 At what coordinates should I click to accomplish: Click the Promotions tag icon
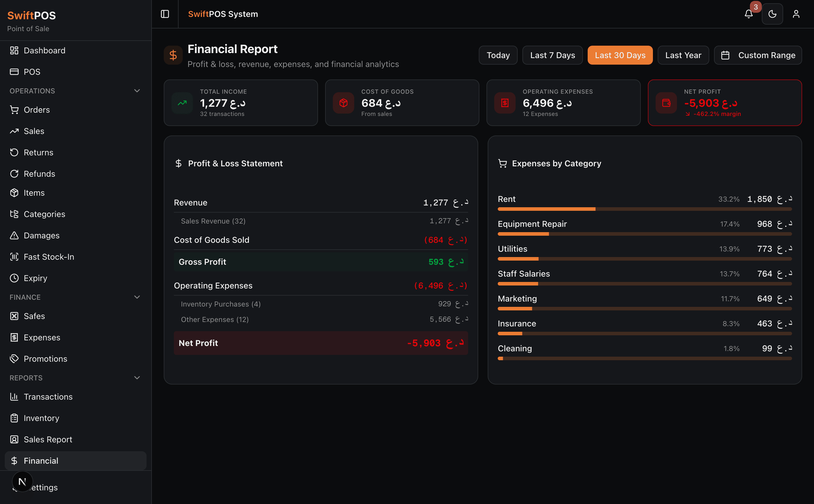click(14, 359)
